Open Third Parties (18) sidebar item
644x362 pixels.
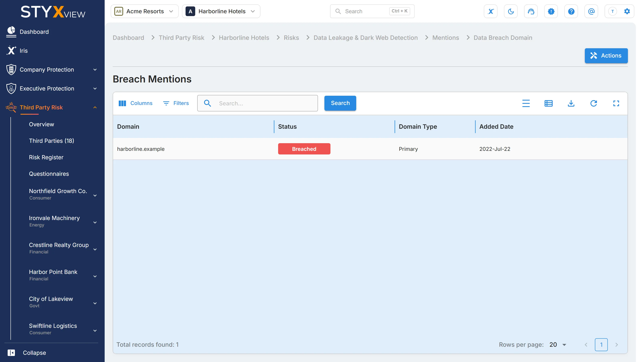51,141
